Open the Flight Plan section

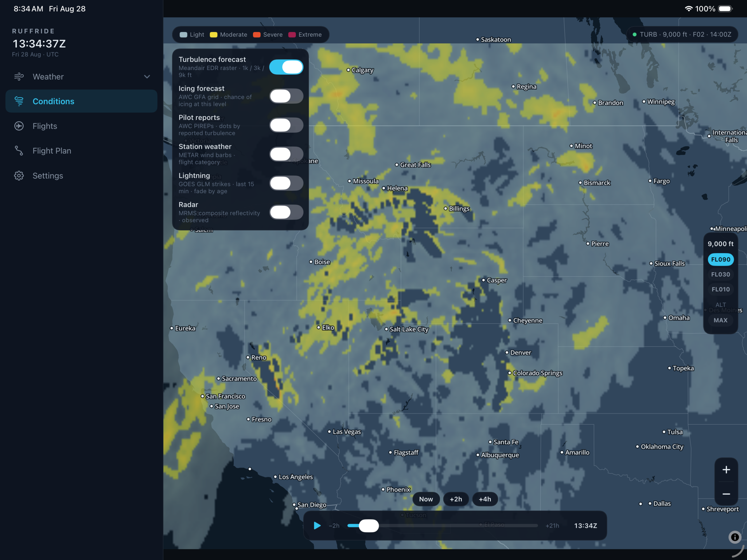point(81,150)
